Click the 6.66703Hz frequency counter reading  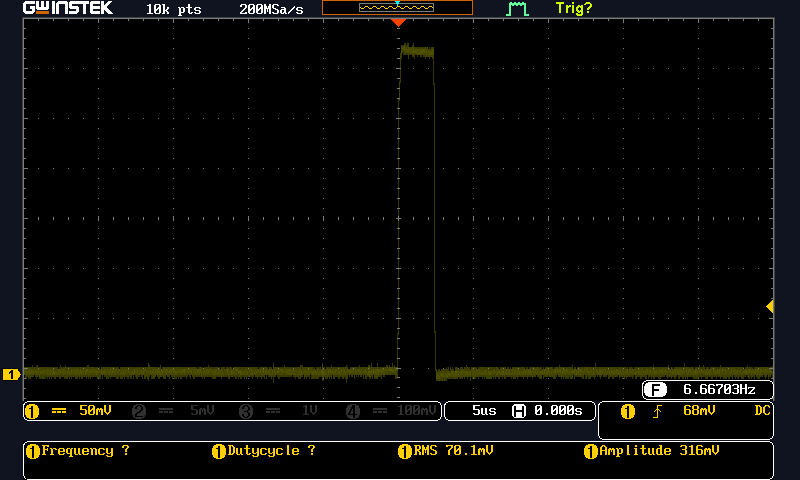(x=719, y=390)
